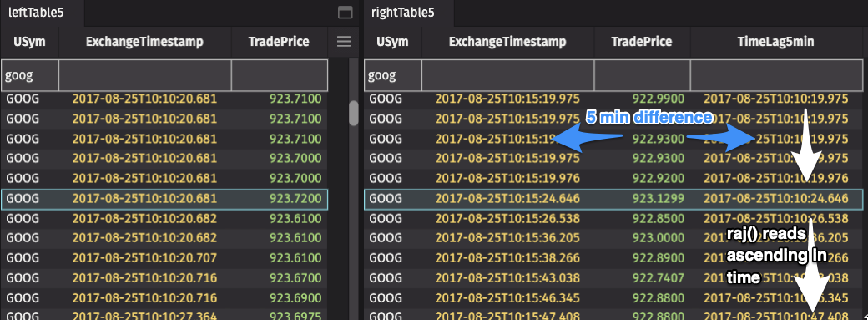Sort leftTable5 by TradePrice column header
The width and height of the screenshot is (868, 320).
(x=279, y=42)
